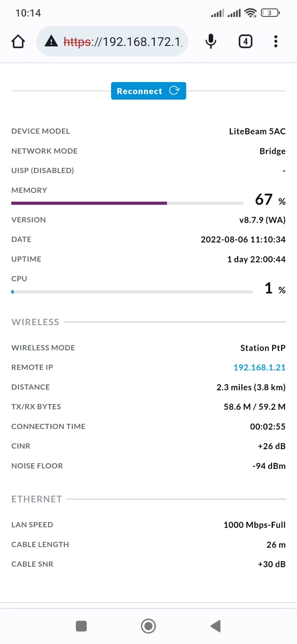Screen dimensions: 297x644
Task: Tap the firmware version v8.7.9 (WA)
Action: click(x=262, y=220)
